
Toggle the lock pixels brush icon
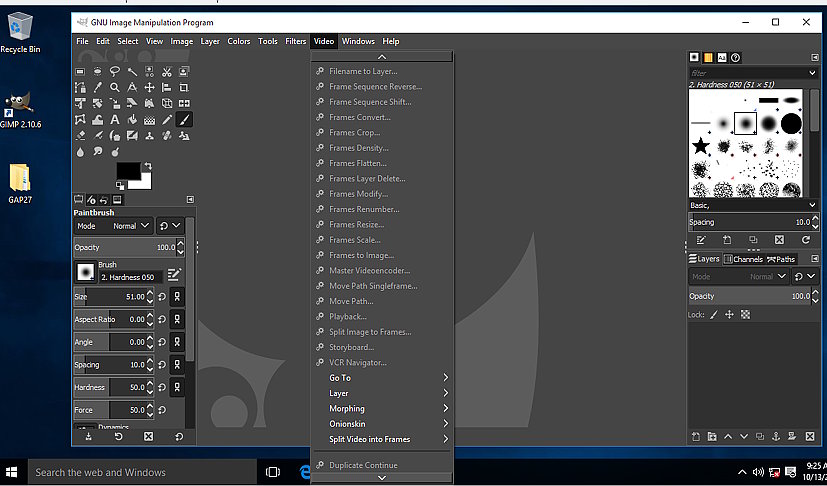pos(714,314)
